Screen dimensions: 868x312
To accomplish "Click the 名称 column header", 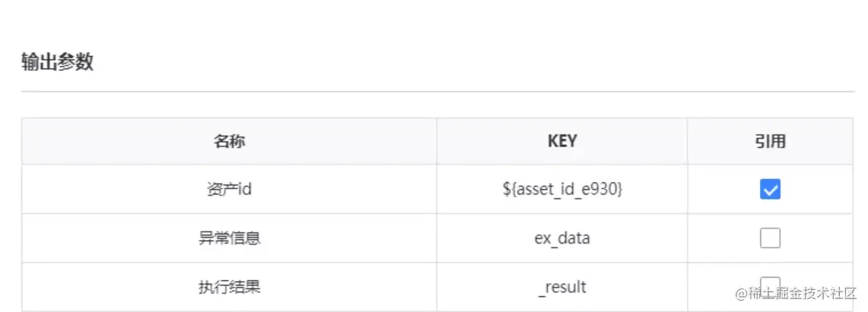I will point(229,141).
